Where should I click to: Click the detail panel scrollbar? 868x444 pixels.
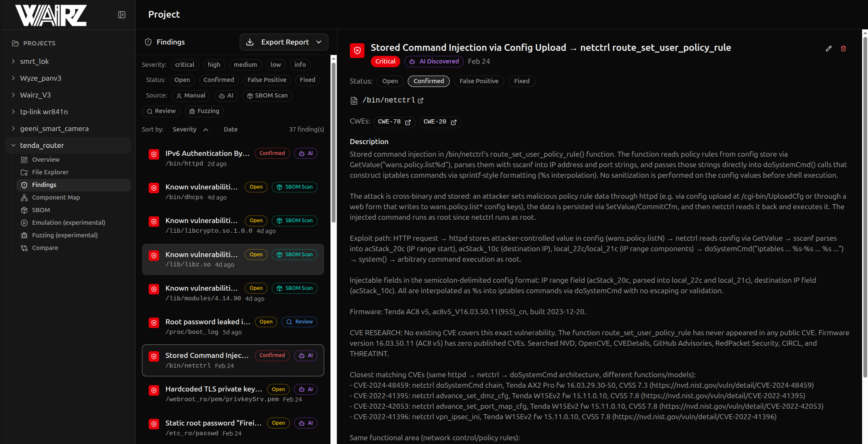[x=865, y=207]
